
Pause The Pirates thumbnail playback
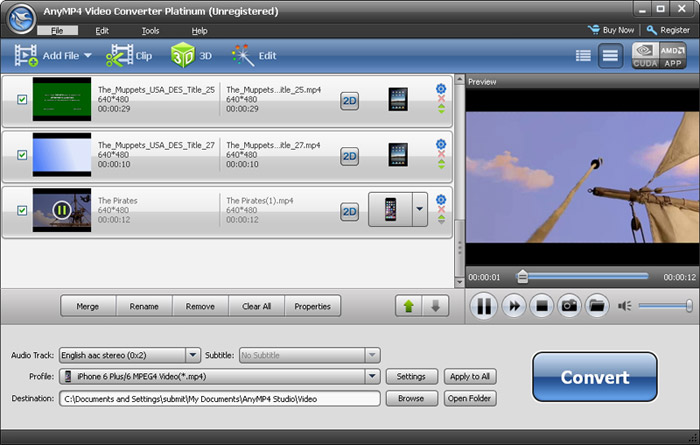(62, 210)
